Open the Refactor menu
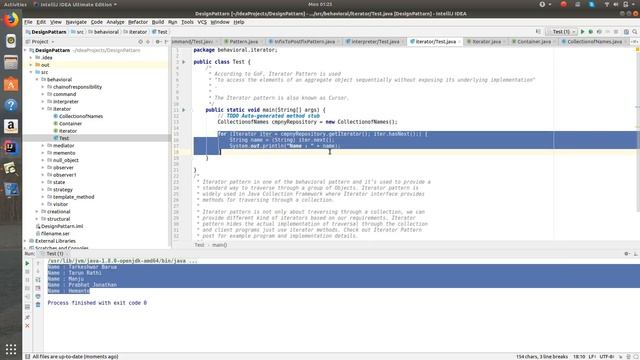Viewport: 640px width, 360px height. pos(138,22)
